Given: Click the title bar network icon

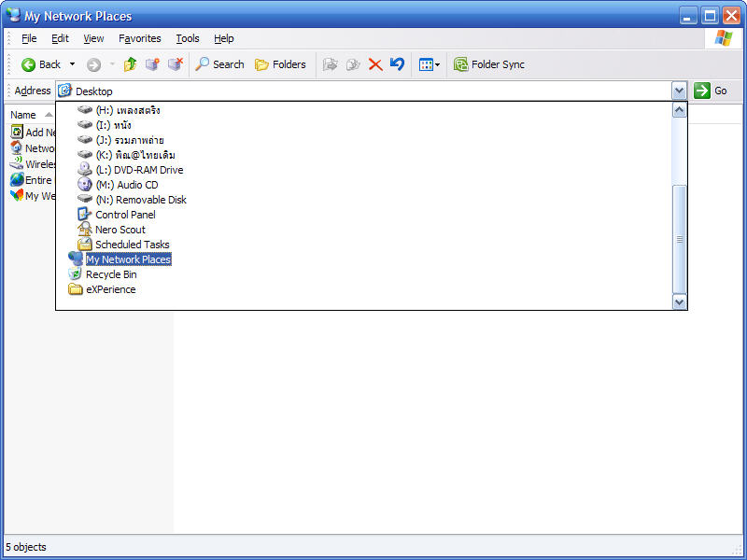Looking at the screenshot, I should (x=13, y=15).
